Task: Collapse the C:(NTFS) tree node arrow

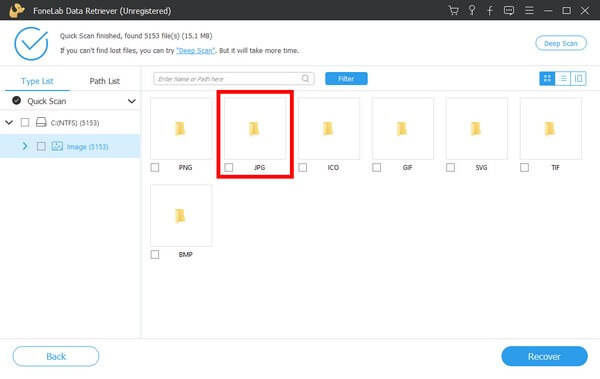Action: point(9,122)
